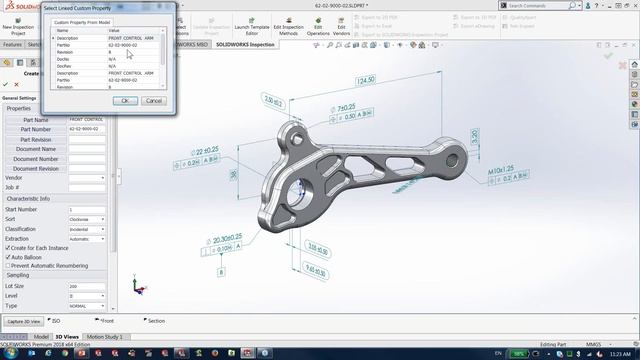
Task: Click the Edit Appearance sphere icon
Action: pyautogui.click(x=413, y=45)
